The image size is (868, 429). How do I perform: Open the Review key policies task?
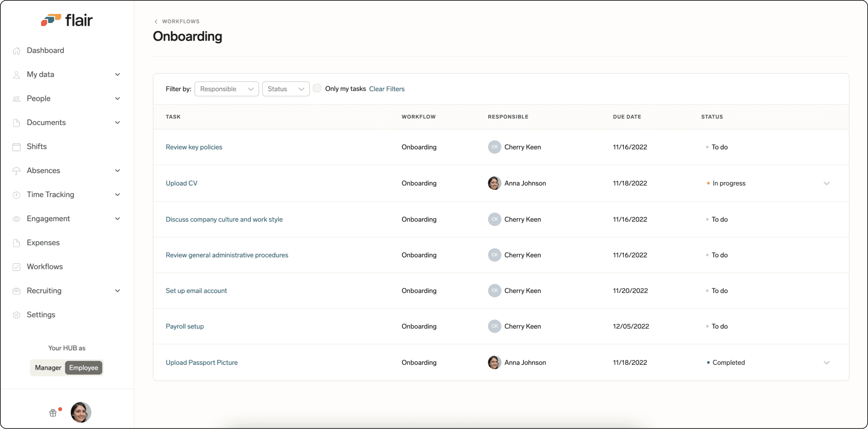pyautogui.click(x=194, y=147)
